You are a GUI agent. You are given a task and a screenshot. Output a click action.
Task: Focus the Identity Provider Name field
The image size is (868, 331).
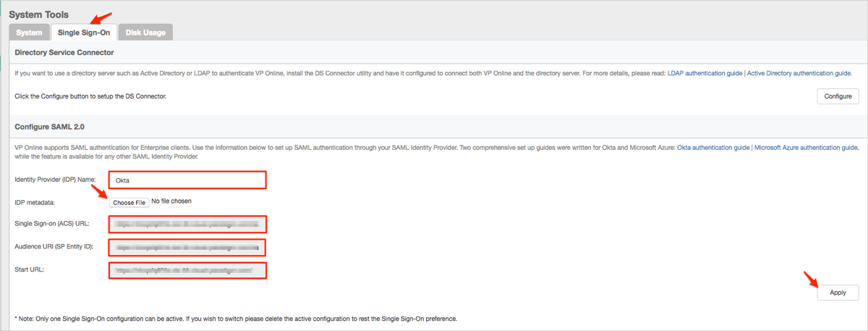187,180
